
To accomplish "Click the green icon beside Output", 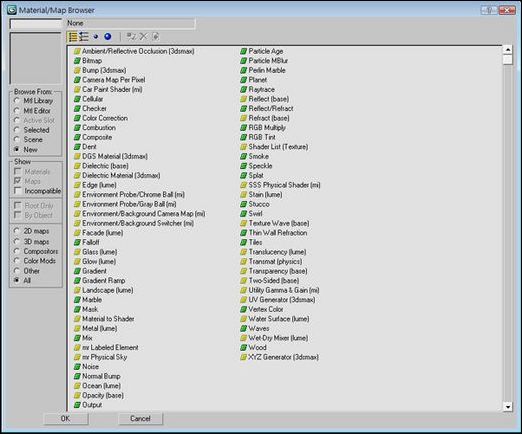I will point(77,405).
